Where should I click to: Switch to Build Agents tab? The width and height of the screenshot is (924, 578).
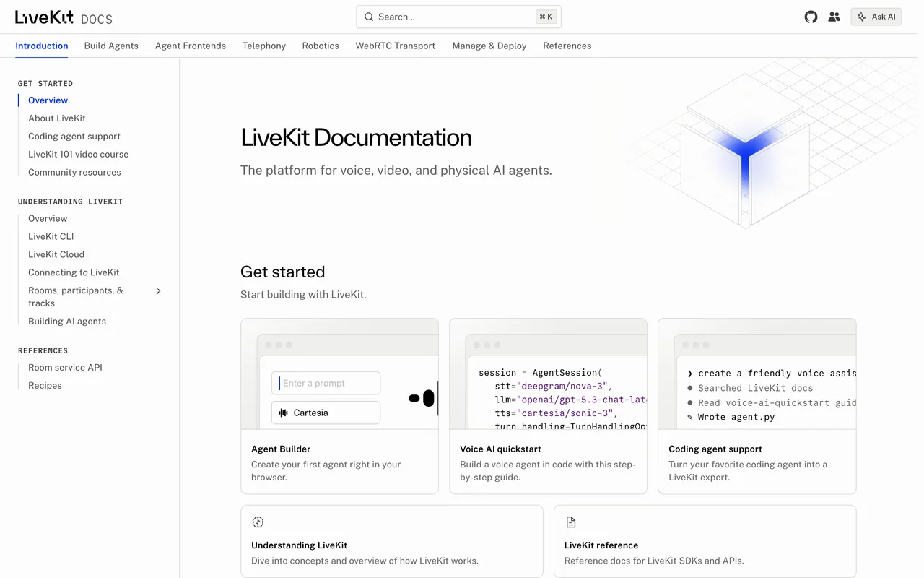click(x=111, y=46)
